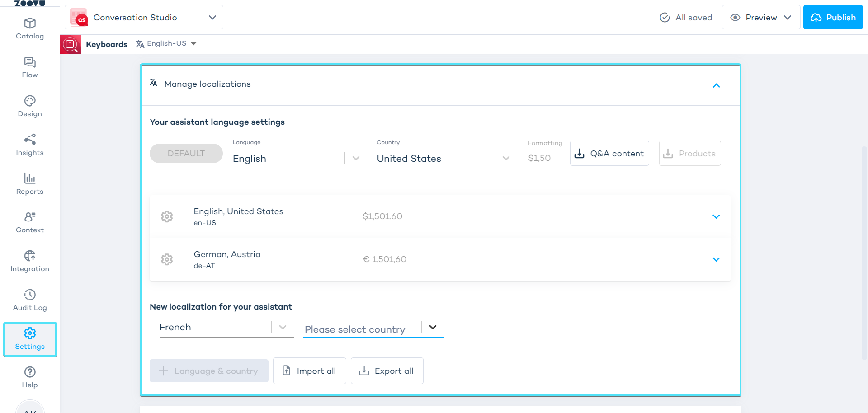Click the All saved link
Image resolution: width=868 pixels, height=413 pixels.
pos(693,18)
